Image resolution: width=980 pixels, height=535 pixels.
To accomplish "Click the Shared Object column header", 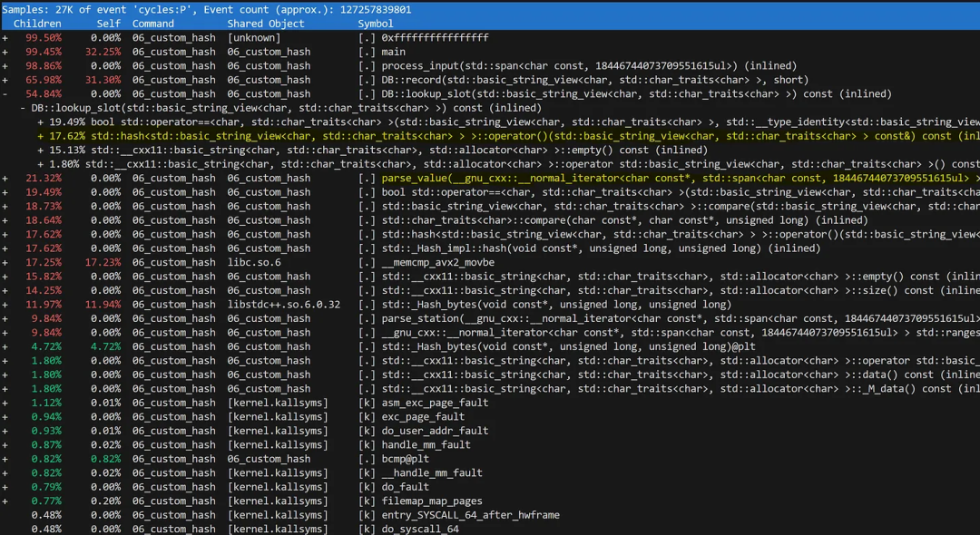I will coord(266,24).
